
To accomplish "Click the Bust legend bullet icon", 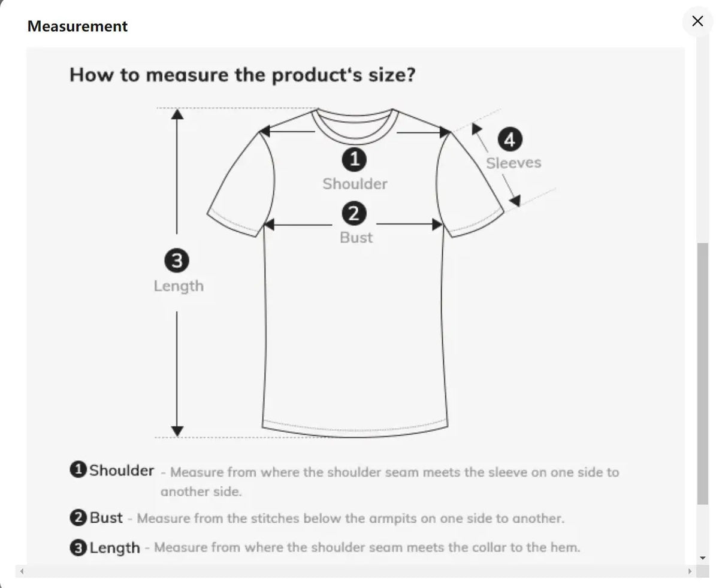I will point(78,518).
